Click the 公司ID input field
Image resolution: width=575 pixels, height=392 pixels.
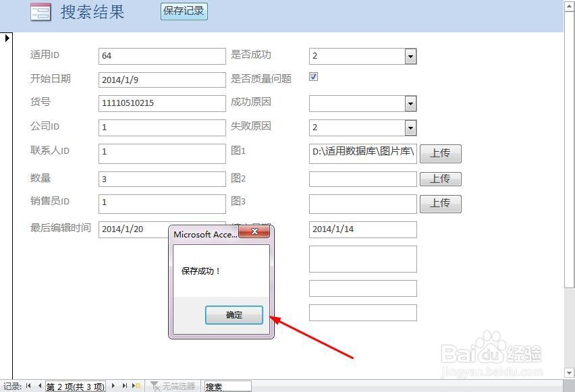point(162,128)
